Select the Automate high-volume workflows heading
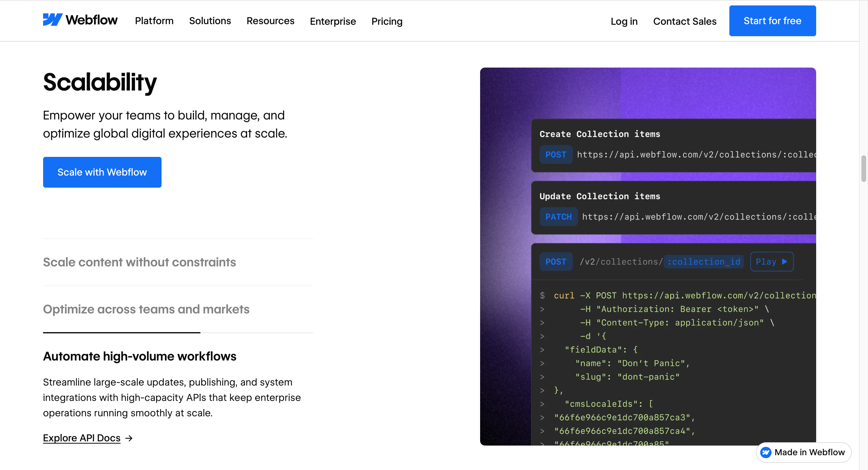The image size is (868, 470). pyautogui.click(x=140, y=356)
